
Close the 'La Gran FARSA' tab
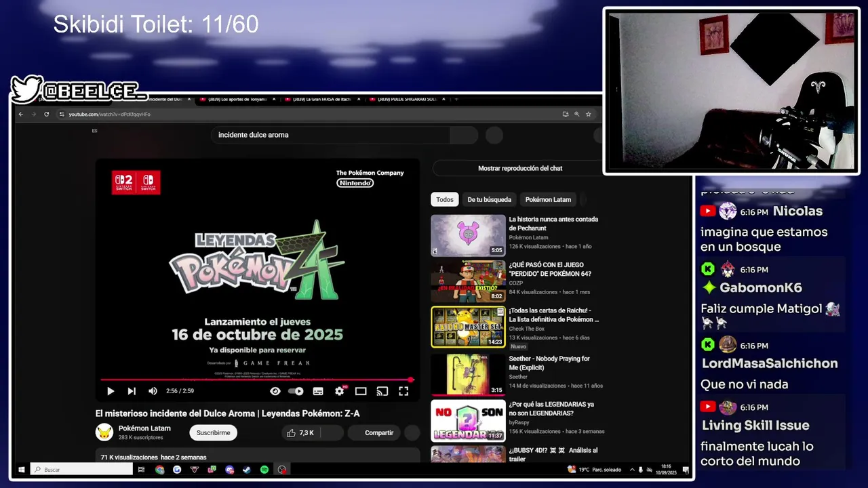point(359,100)
